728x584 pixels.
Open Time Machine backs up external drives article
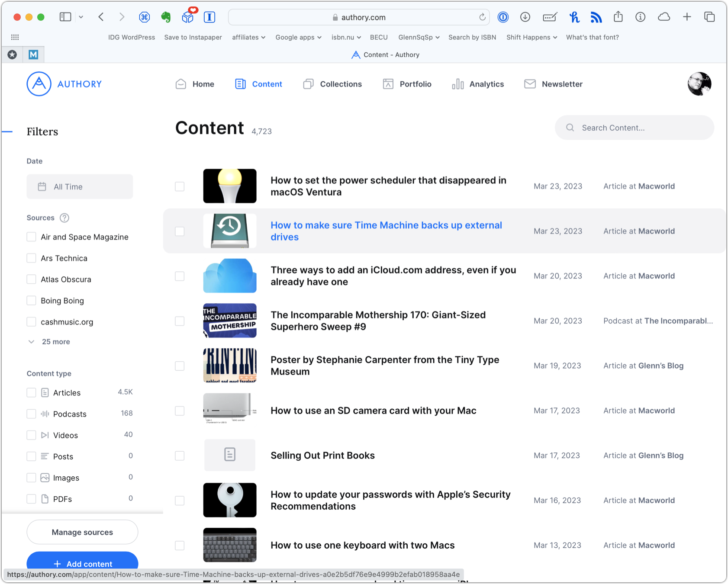(x=386, y=231)
